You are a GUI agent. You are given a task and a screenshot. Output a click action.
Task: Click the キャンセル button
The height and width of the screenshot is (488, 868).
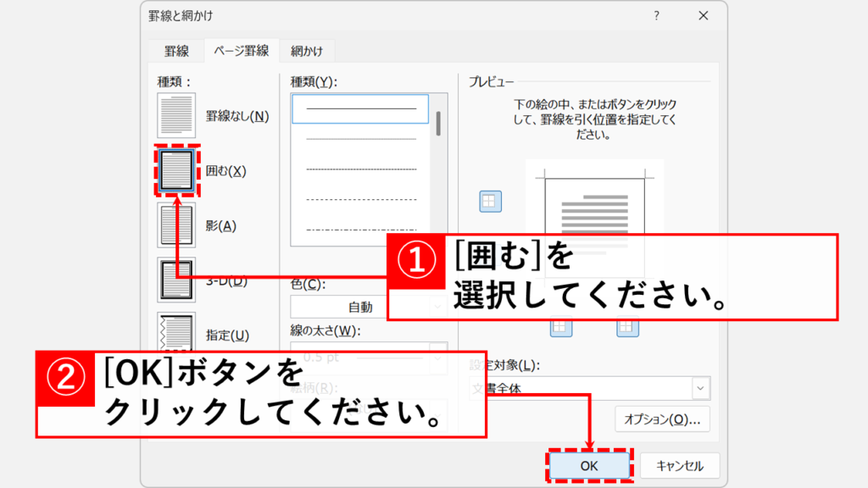tap(680, 466)
